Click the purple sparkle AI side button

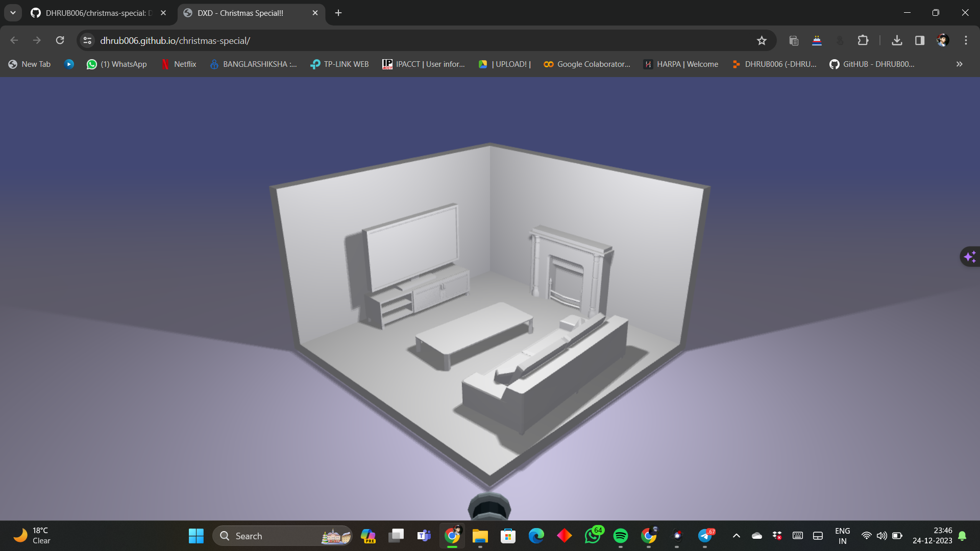(970, 256)
